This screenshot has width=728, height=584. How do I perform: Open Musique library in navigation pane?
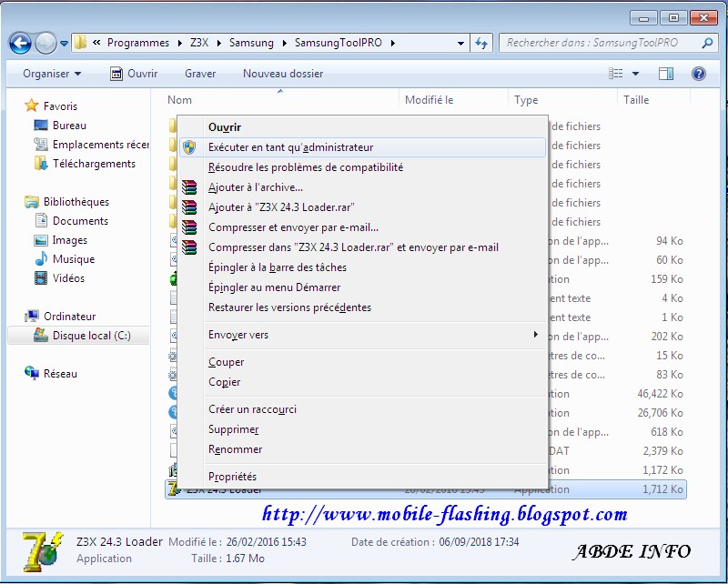click(x=65, y=259)
